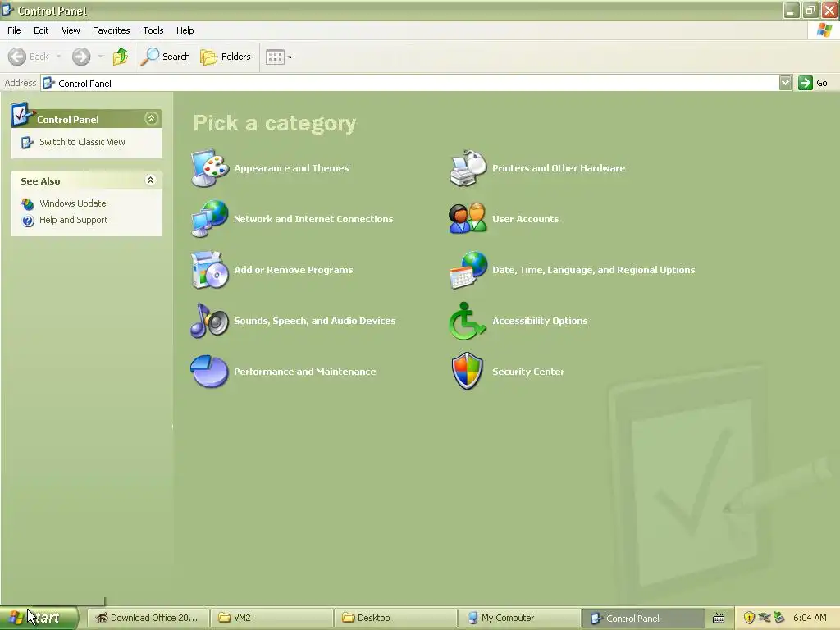Open the Edit menu

(41, 30)
